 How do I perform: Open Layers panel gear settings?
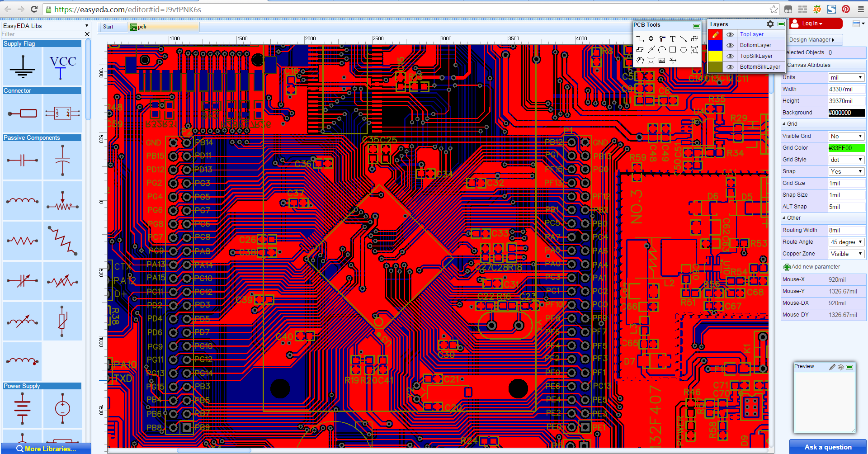[x=770, y=24]
